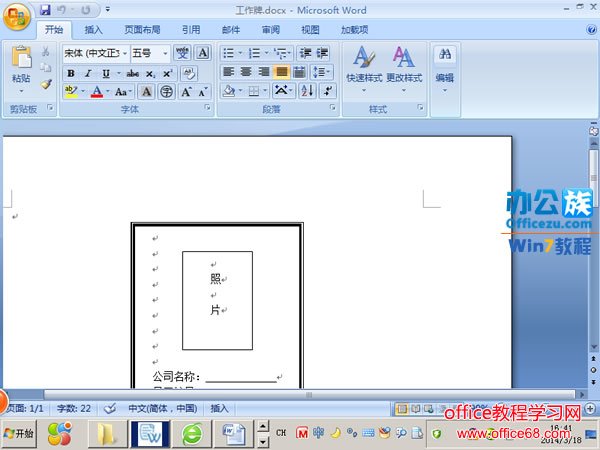Select Print Layout view button
The image size is (600, 450).
402,409
